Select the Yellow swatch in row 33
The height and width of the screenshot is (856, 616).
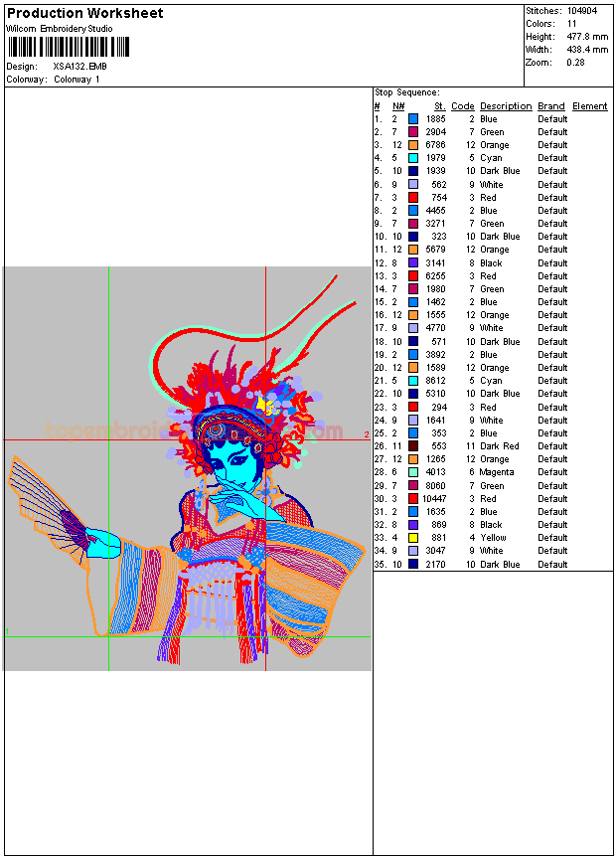pos(413,538)
